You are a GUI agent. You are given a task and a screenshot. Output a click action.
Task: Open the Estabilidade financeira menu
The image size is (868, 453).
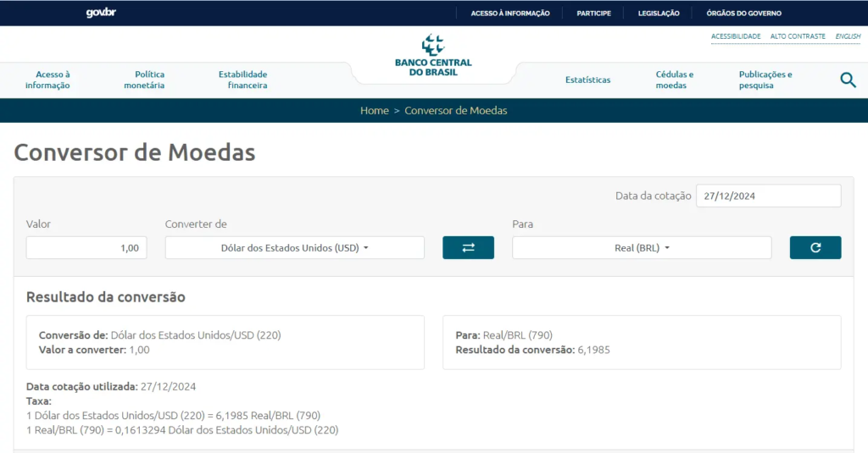[x=242, y=80]
